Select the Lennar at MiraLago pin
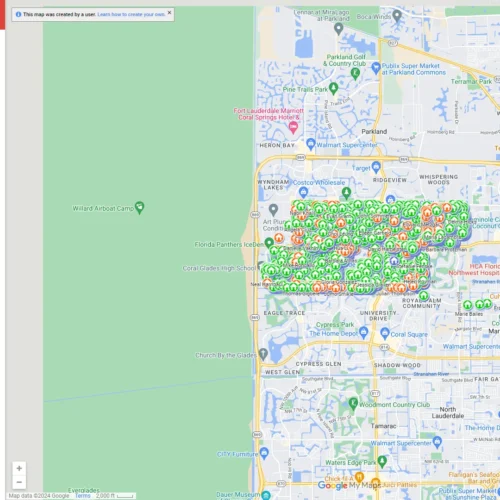Viewport: 500px width, 500px height. tap(339, 29)
